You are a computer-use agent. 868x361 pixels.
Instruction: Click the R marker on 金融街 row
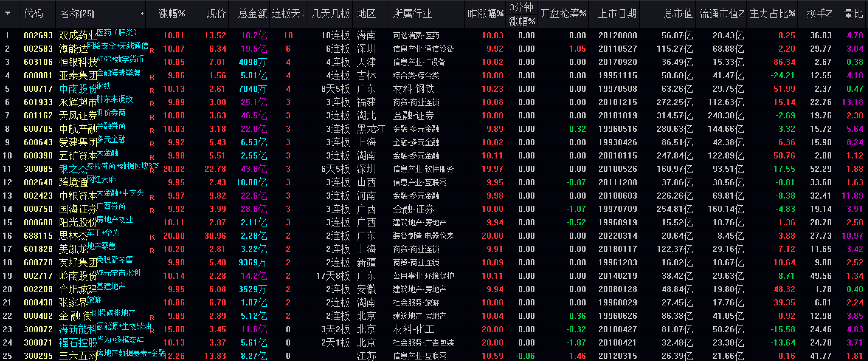[152, 318]
